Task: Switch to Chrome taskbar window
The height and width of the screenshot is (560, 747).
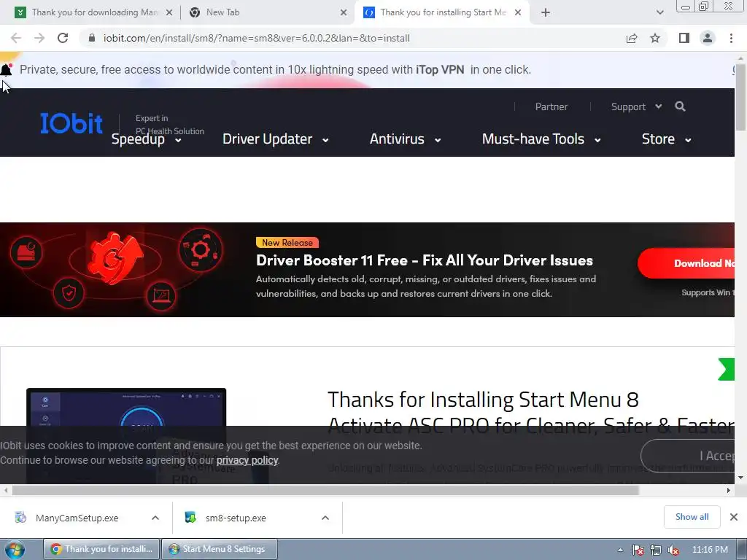Action: (x=101, y=549)
